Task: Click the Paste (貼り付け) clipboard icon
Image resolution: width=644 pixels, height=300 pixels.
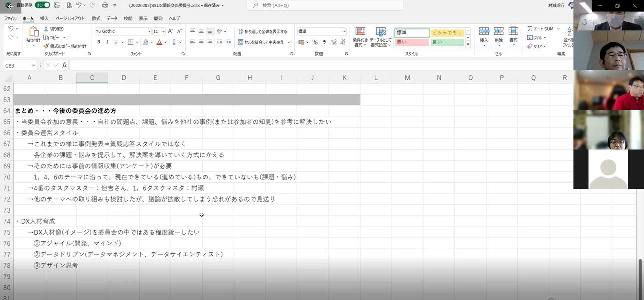Action: click(x=33, y=32)
